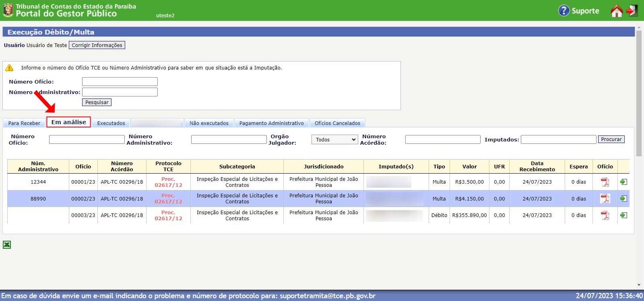This screenshot has height=301, width=644.
Task: Open Proc. 02617/12 link in row 00001/23
Action: [x=168, y=182]
